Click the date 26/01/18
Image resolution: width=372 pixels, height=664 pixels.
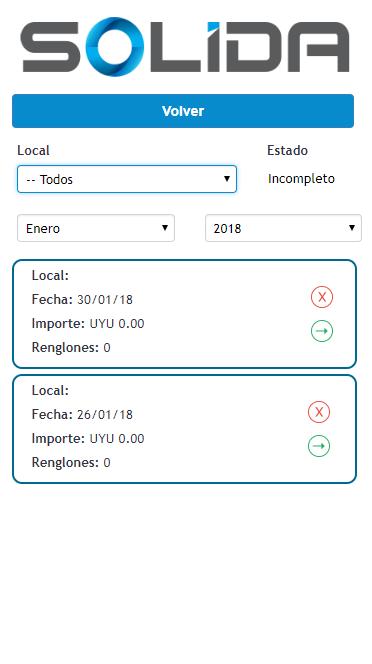click(105, 415)
